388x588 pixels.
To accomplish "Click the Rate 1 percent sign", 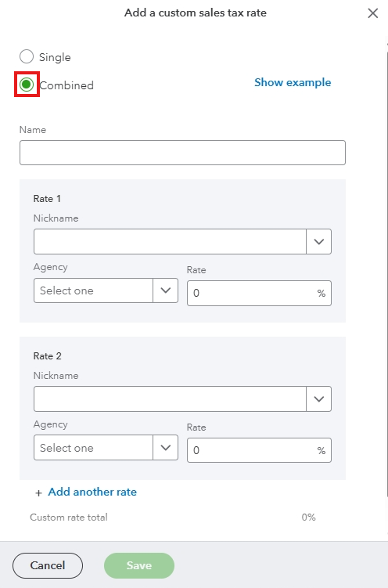I will 321,294.
